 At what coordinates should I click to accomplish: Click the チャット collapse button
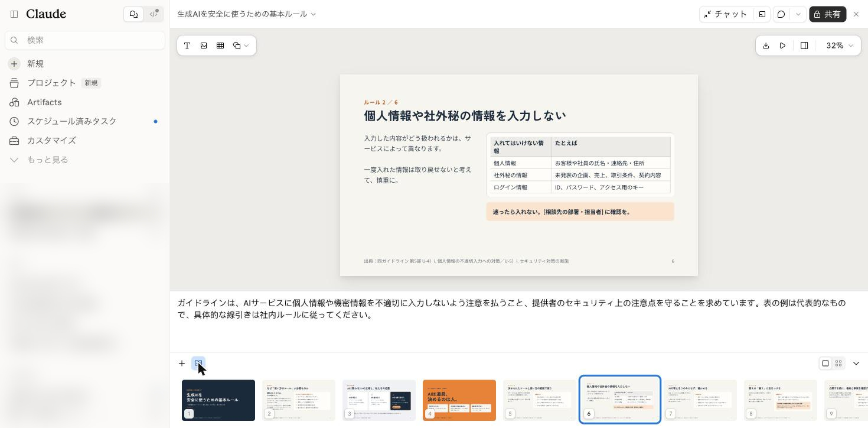point(725,14)
